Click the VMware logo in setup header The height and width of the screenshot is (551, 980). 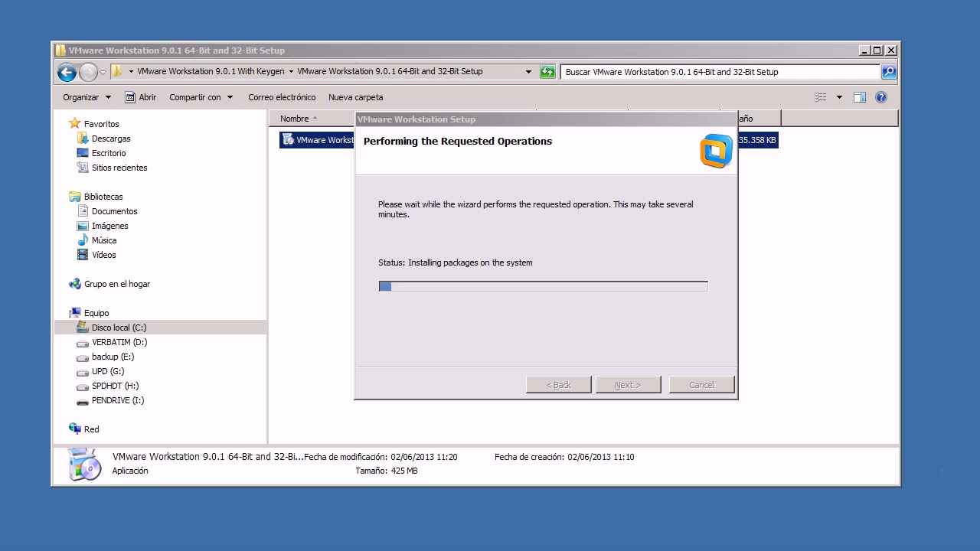pos(716,151)
